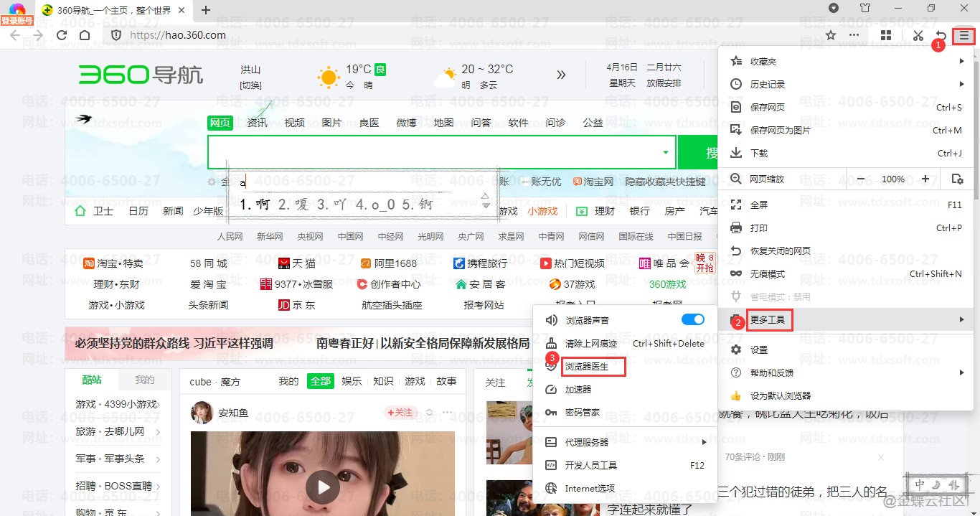Go to home page via house icon
Screen dimensions: 980x516
(x=85, y=35)
